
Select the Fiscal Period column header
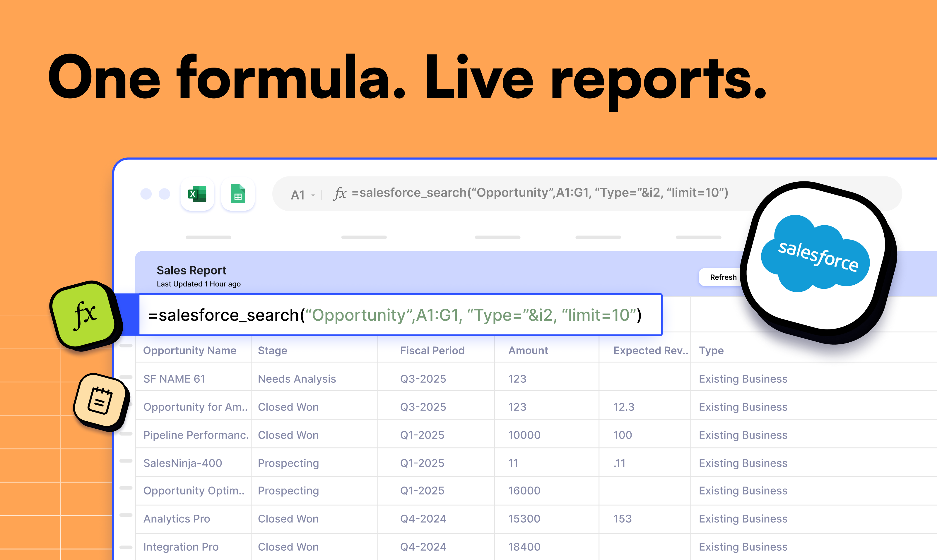432,351
